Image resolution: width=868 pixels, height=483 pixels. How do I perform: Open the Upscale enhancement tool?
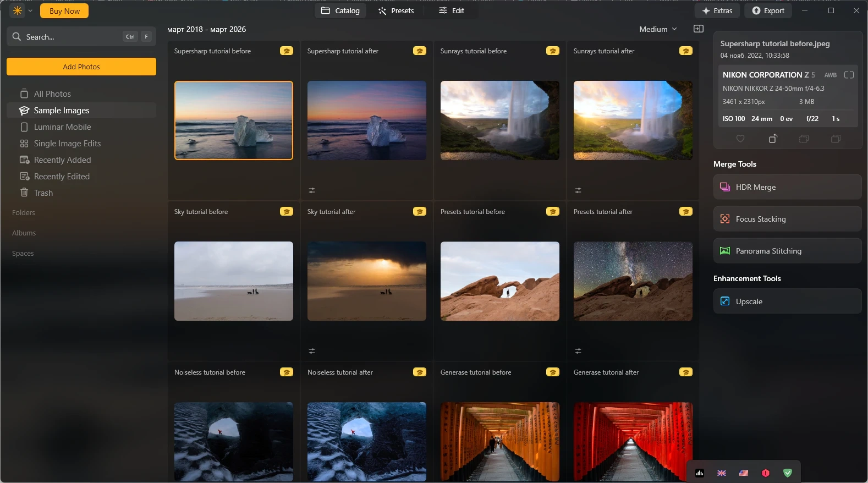pyautogui.click(x=788, y=301)
